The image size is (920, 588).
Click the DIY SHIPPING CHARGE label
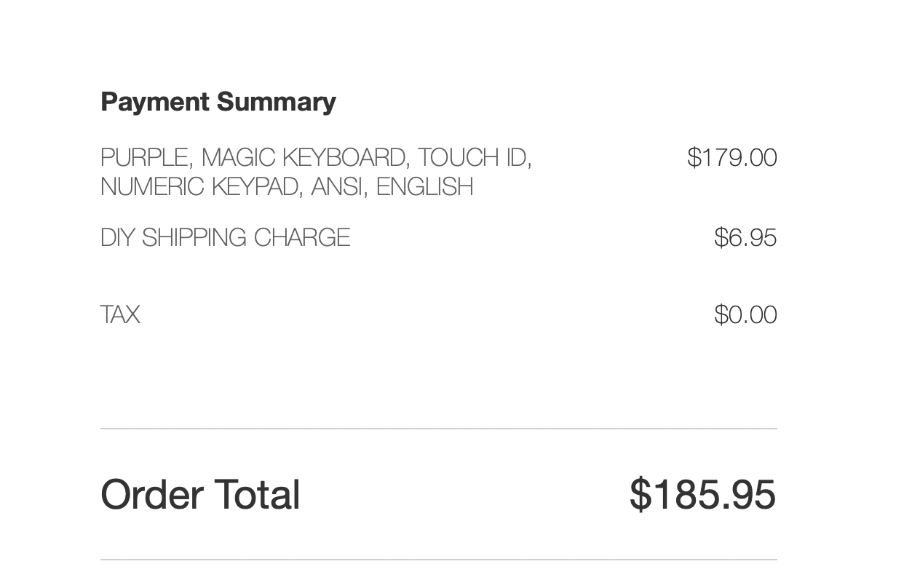pos(225,238)
